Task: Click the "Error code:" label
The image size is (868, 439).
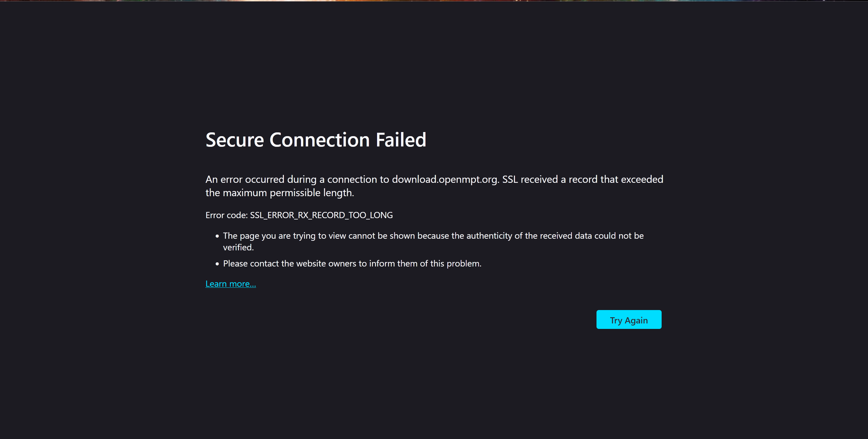Action: pos(227,215)
